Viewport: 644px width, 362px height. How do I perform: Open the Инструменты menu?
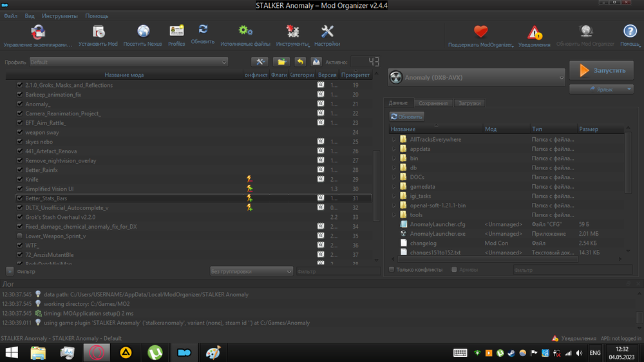point(60,15)
